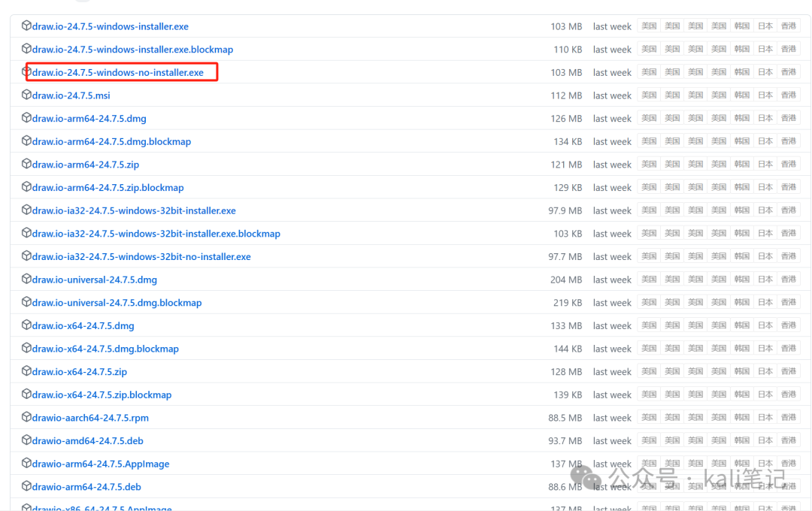Use 韩国 mirror for draw.io-24.7.5-windows-no-installer.exe
The image size is (812, 511).
point(742,72)
